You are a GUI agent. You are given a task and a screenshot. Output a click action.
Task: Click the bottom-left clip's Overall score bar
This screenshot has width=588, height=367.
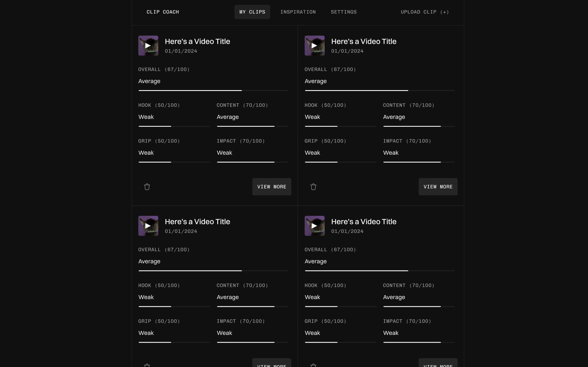click(x=213, y=270)
